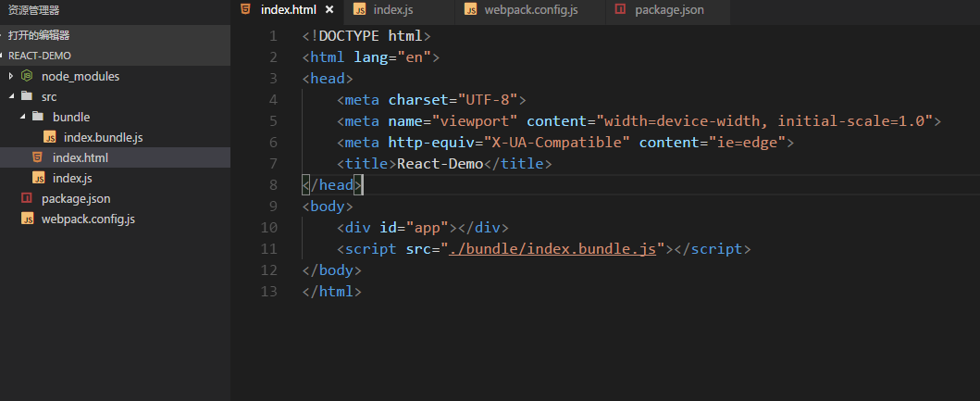Image resolution: width=980 pixels, height=401 pixels.
Task: Click the closing </body> tag
Action: coord(332,270)
